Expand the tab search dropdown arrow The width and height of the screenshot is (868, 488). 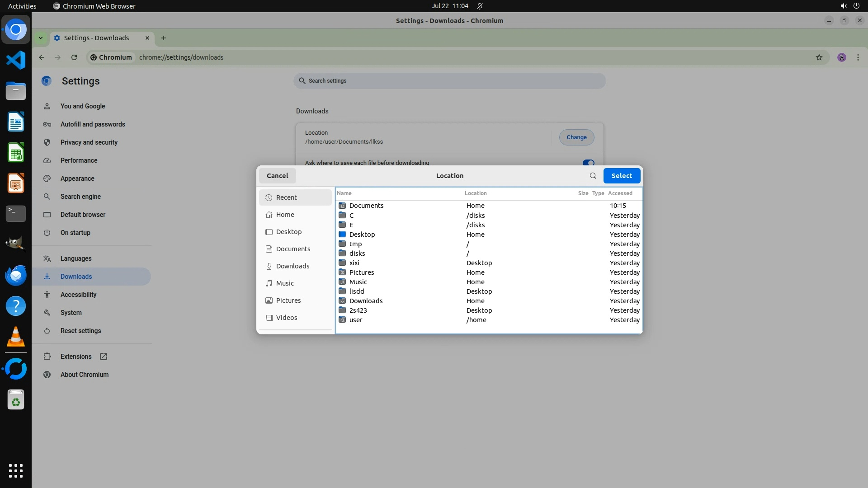click(x=41, y=38)
